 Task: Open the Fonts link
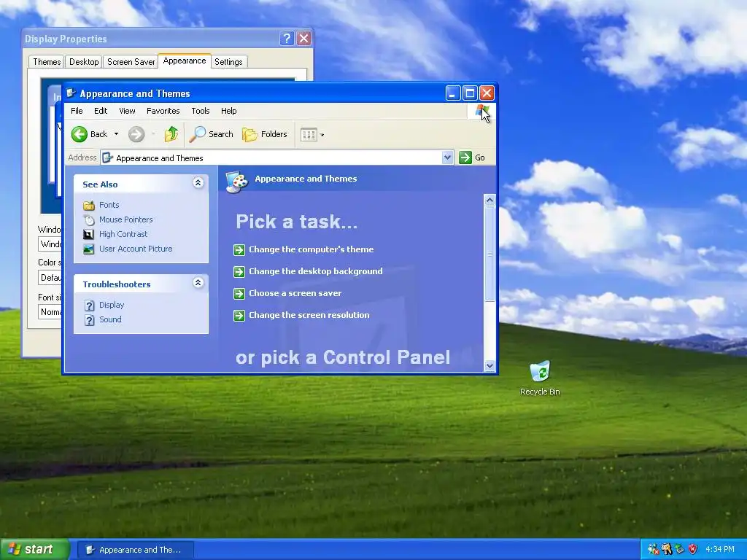pos(109,205)
